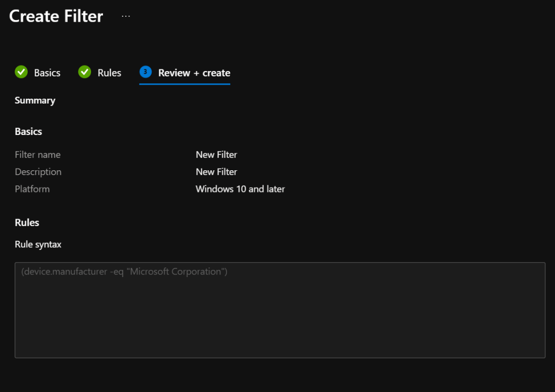Click the Description value New Filter
The width and height of the screenshot is (555, 392).
pos(216,172)
